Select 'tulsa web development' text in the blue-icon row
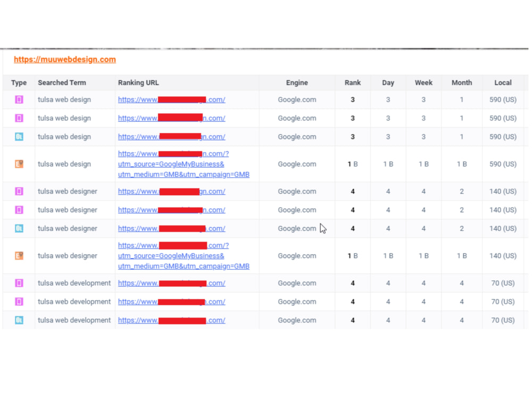This screenshot has width=532, height=399. tap(74, 320)
